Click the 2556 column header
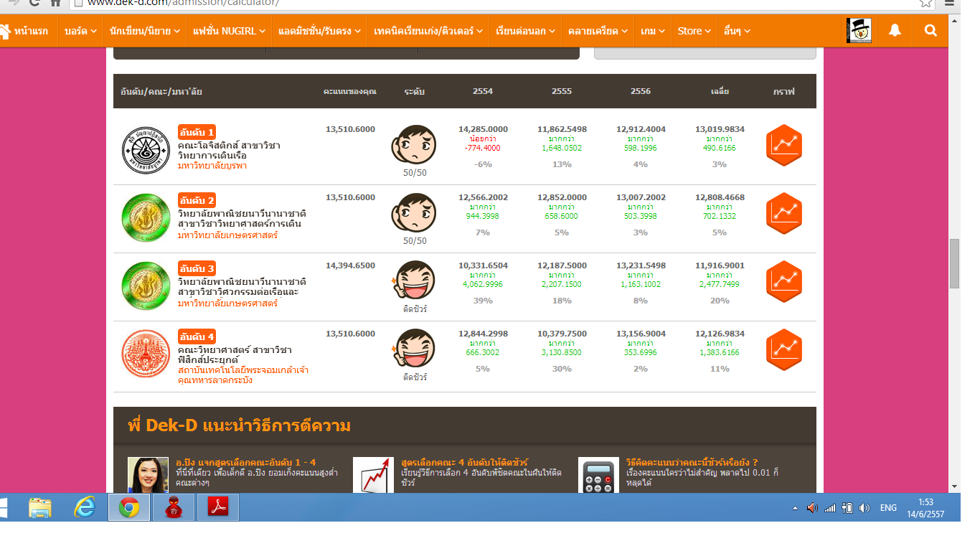This screenshot has height=551, width=980. coord(641,91)
